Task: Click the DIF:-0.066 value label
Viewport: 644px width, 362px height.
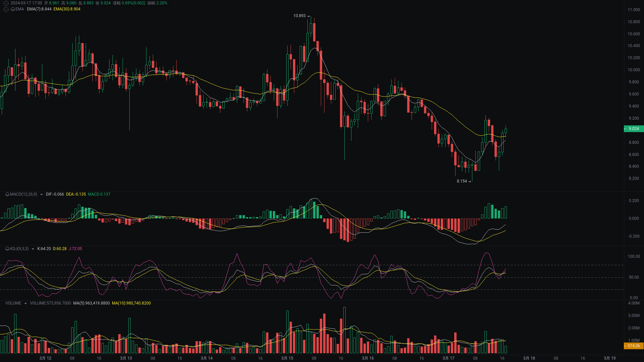Action: (x=55, y=194)
